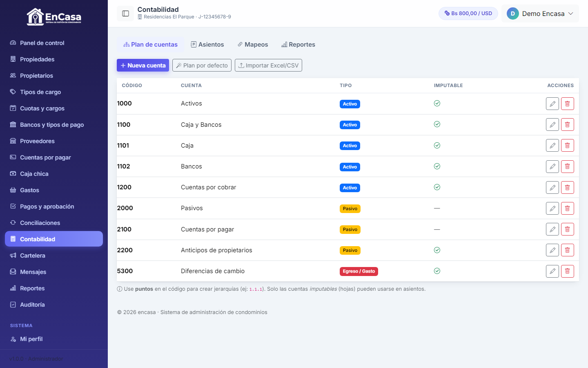588x368 pixels.
Task: Delete the 1000 Activos account
Action: click(x=568, y=104)
